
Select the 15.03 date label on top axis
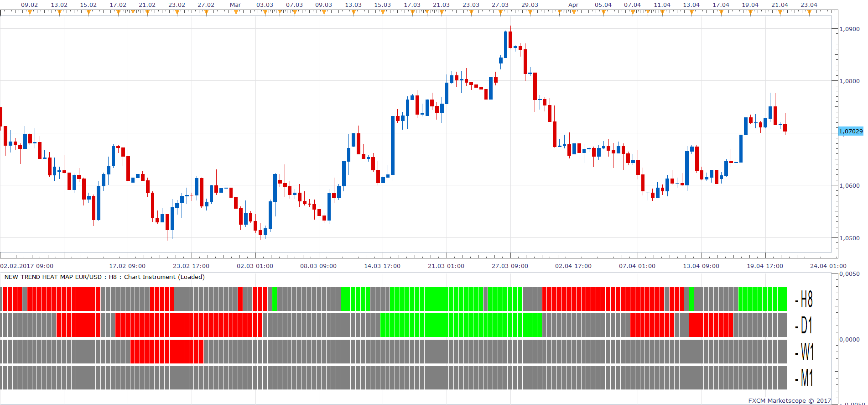(383, 5)
